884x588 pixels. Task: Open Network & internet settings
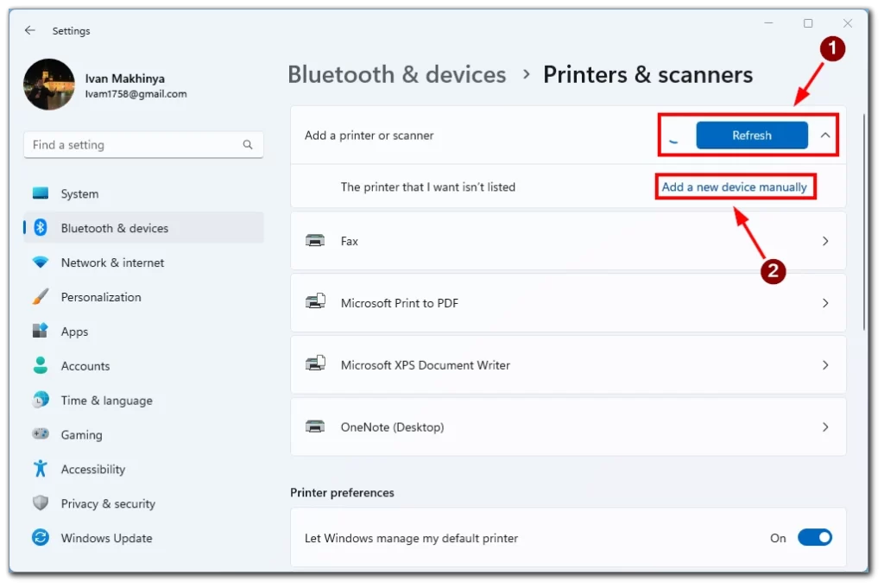click(144, 262)
